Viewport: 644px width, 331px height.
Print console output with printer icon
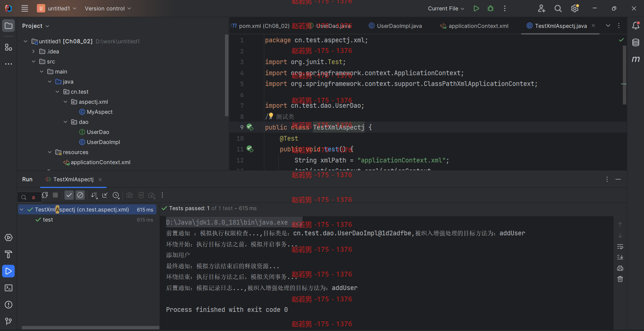click(620, 268)
